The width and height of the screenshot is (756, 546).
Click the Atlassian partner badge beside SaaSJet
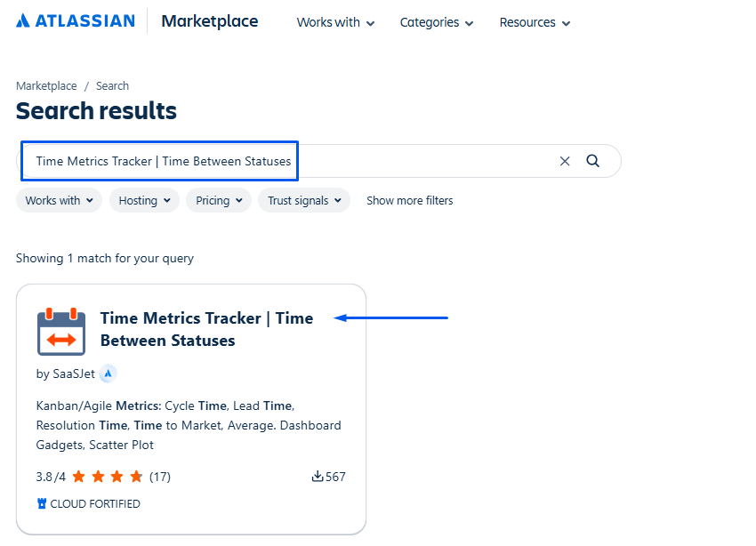[108, 373]
